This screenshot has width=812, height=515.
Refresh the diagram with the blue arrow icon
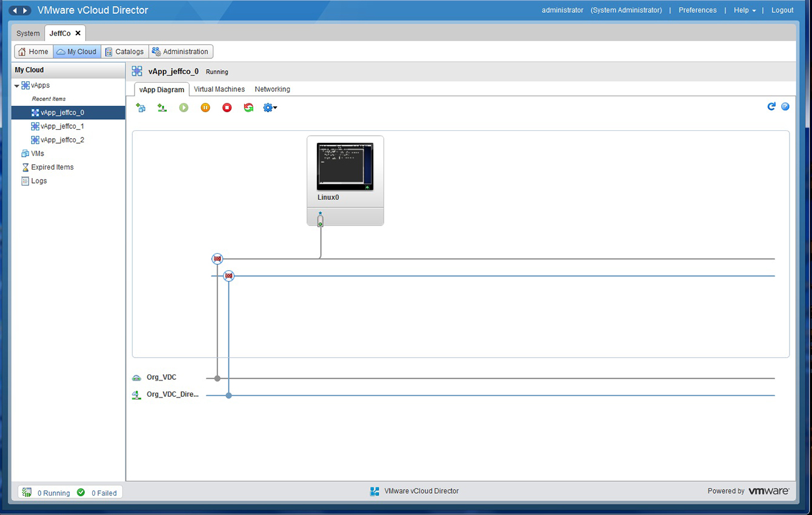(771, 107)
